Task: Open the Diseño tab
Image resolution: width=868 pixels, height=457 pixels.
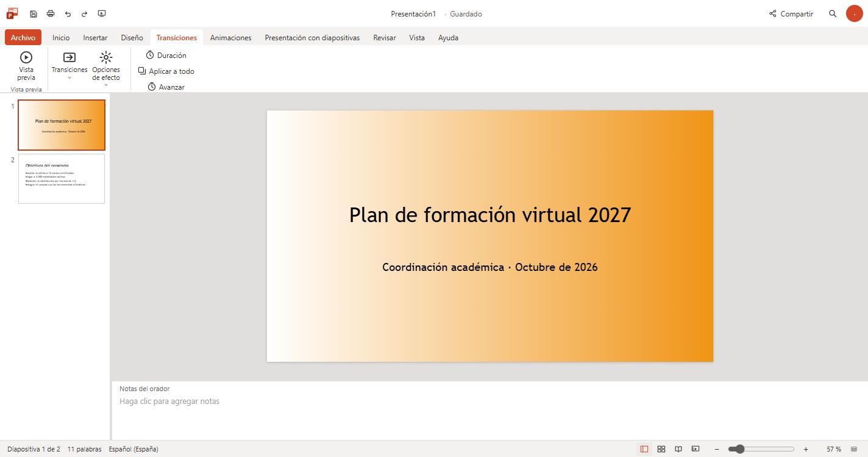Action: pyautogui.click(x=132, y=37)
